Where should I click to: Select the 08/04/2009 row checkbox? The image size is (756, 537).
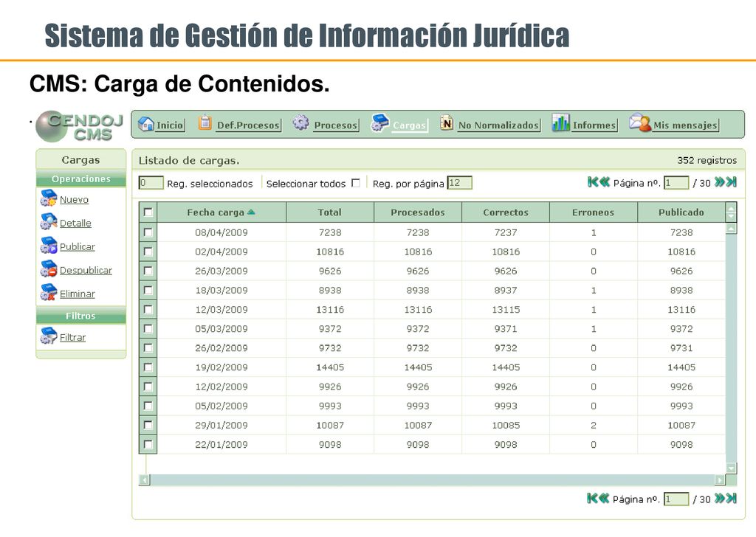[148, 232]
